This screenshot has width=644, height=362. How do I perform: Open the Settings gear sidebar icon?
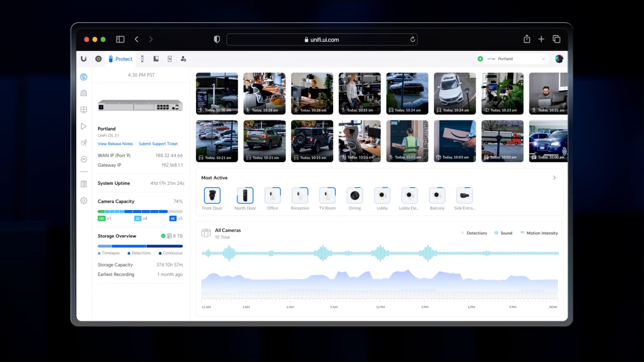point(84,200)
